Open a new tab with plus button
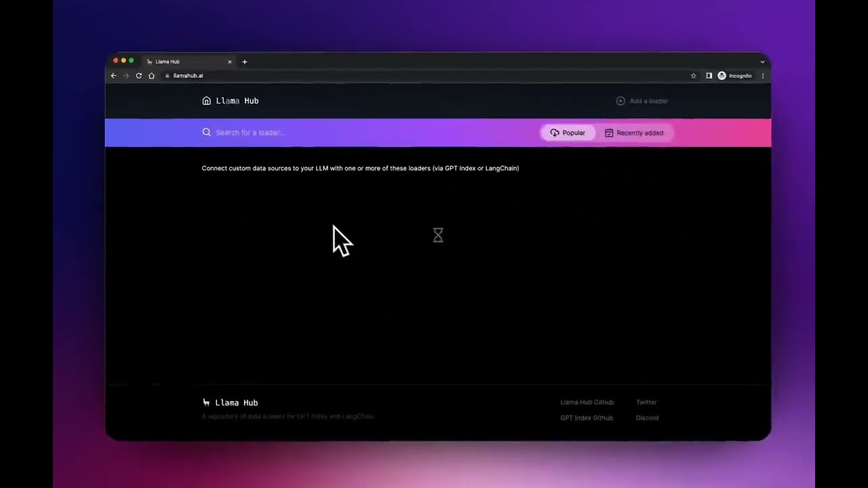The width and height of the screenshot is (868, 488). click(245, 62)
